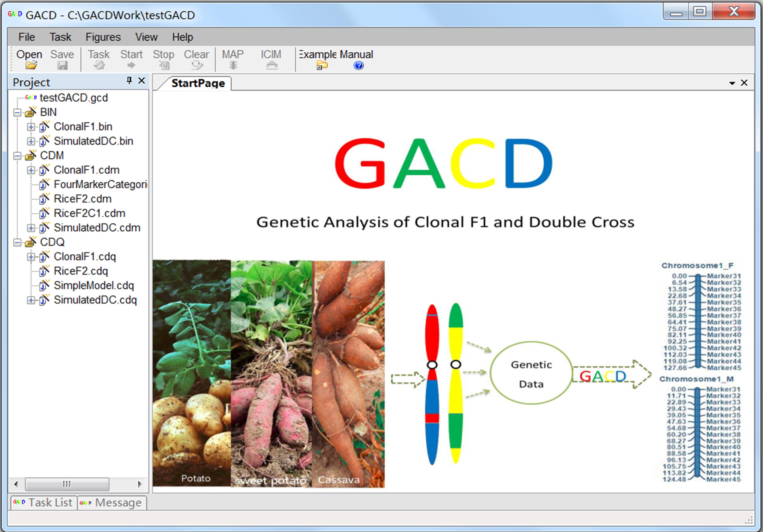
Task: Expand the SimulatedDC.cdq tree node
Action: pyautogui.click(x=31, y=300)
